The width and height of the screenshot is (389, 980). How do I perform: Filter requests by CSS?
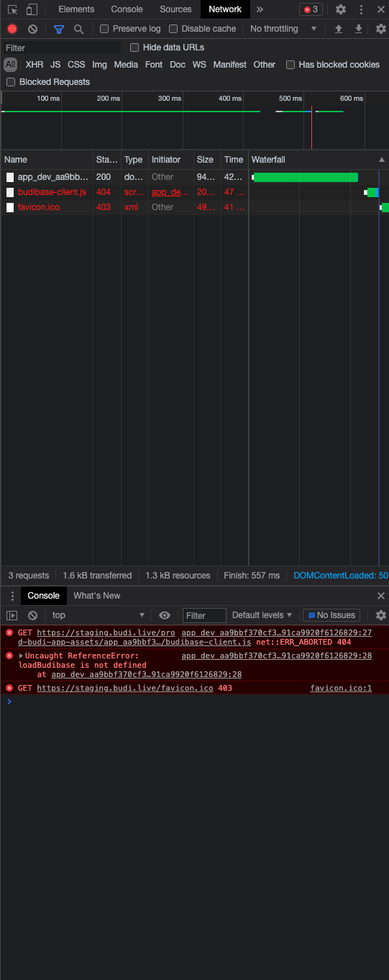(76, 65)
